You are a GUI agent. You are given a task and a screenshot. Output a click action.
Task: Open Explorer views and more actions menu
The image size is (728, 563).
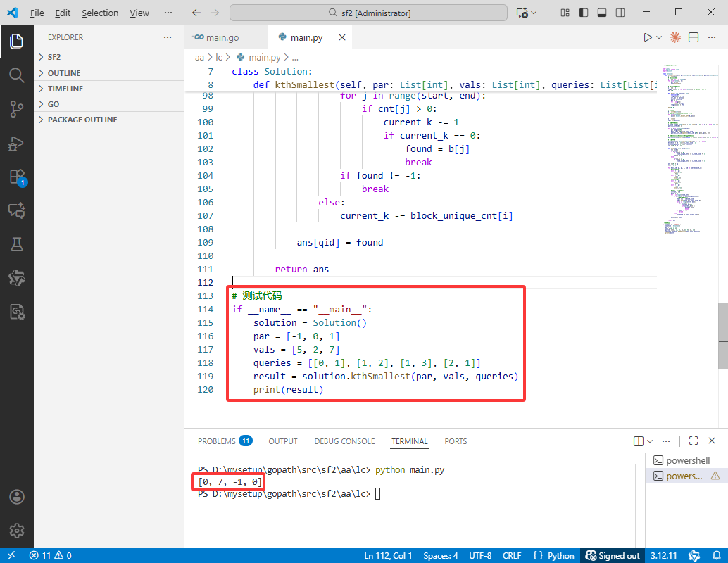pyautogui.click(x=168, y=37)
